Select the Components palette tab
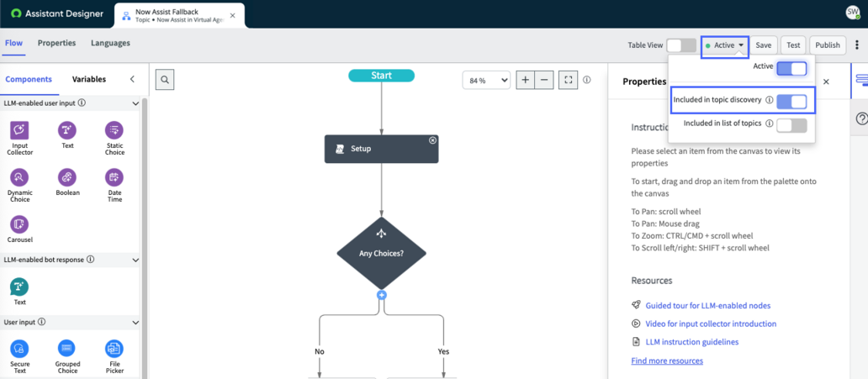Image resolution: width=868 pixels, height=379 pixels. point(29,79)
